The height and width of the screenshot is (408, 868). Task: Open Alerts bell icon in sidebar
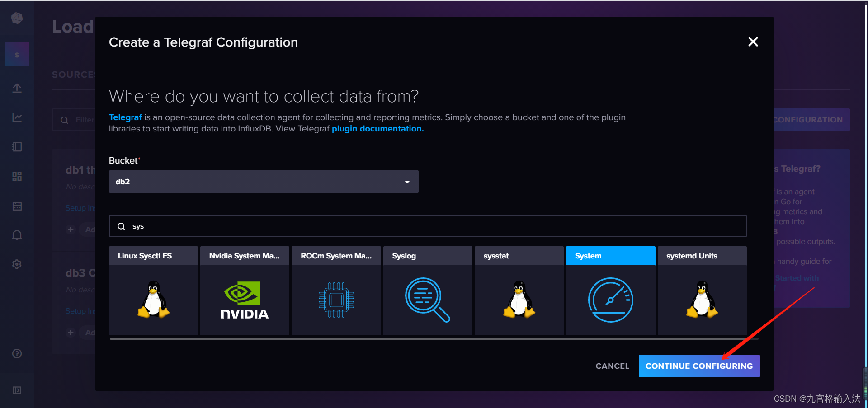point(17,235)
